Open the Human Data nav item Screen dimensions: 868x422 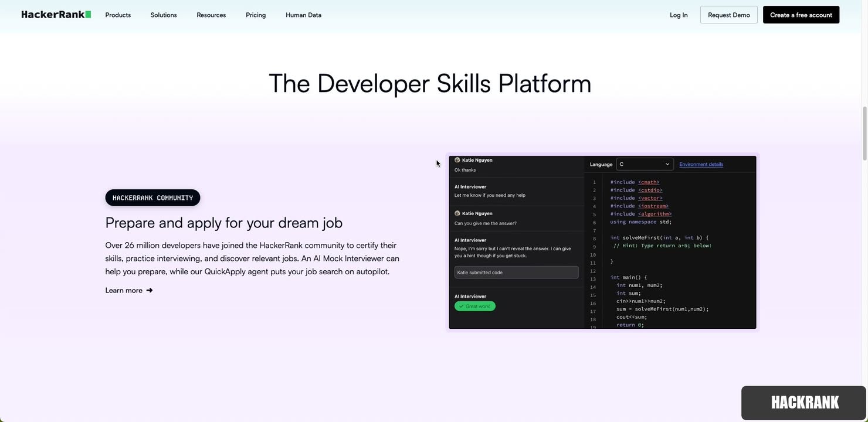click(303, 15)
